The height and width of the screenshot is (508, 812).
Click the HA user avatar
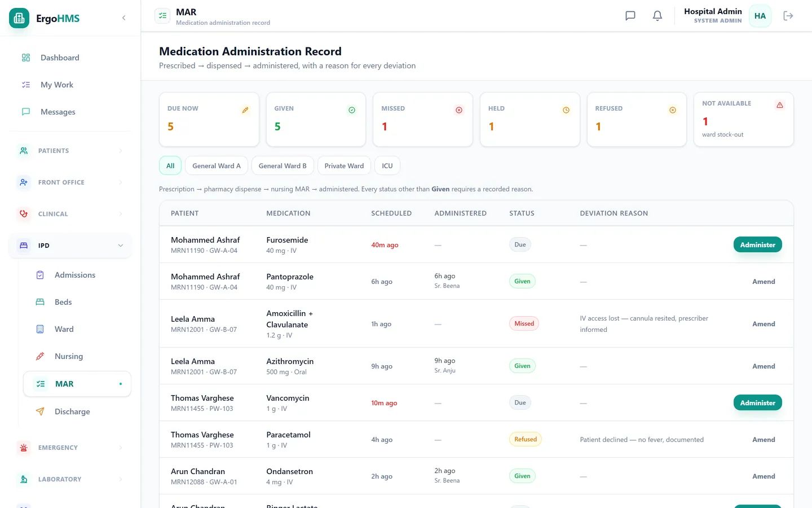pos(760,16)
